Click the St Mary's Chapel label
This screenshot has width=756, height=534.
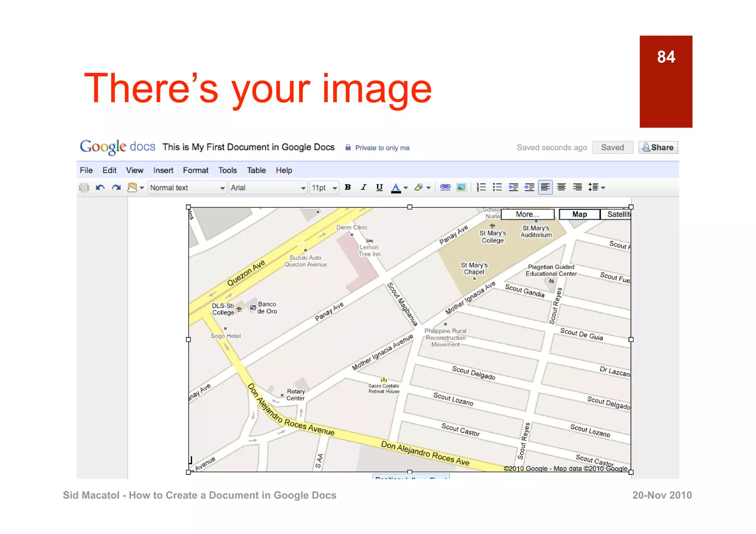tap(474, 269)
